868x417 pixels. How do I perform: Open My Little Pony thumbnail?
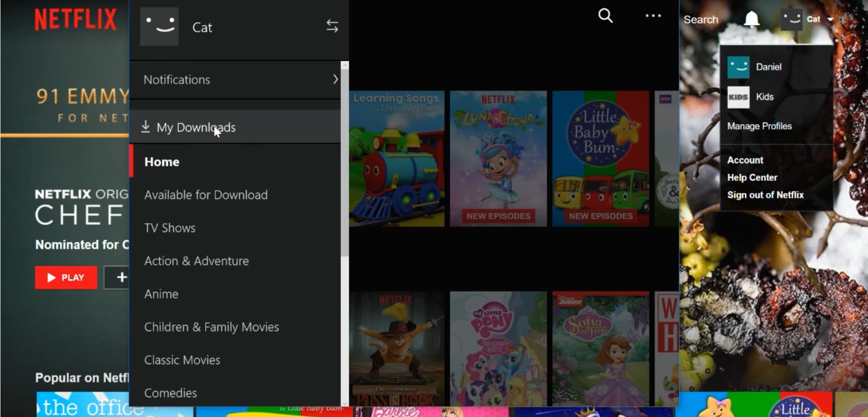click(498, 349)
